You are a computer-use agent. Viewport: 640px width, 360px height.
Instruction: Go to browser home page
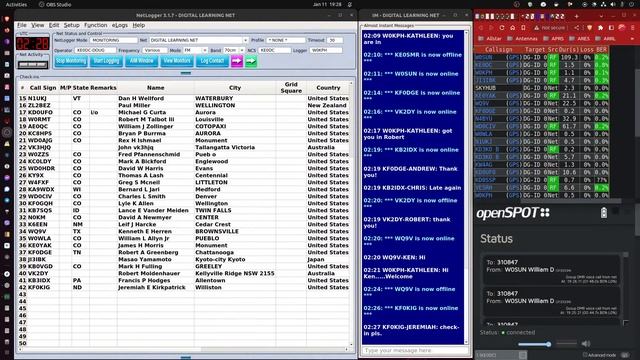pyautogui.click(x=513, y=28)
